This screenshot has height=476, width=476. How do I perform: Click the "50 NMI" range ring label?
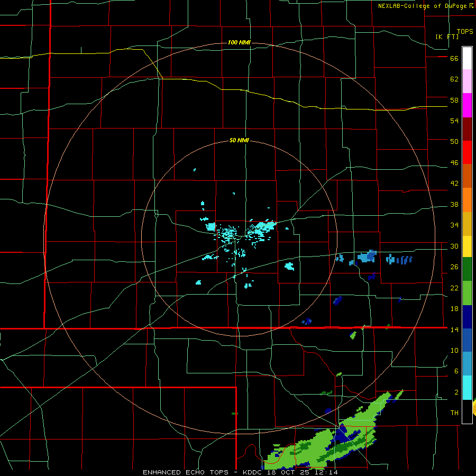(239, 140)
